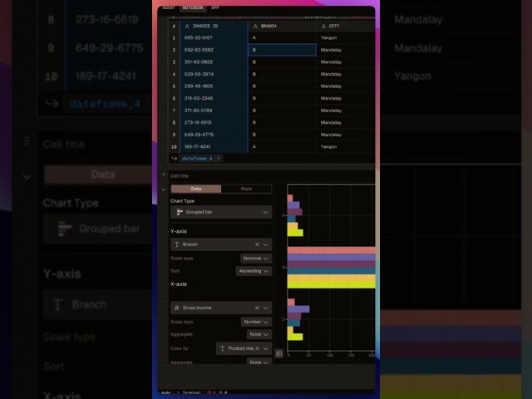The height and width of the screenshot is (399, 532).
Task: Clear the Y-axis Branch selection
Action: [x=257, y=244]
